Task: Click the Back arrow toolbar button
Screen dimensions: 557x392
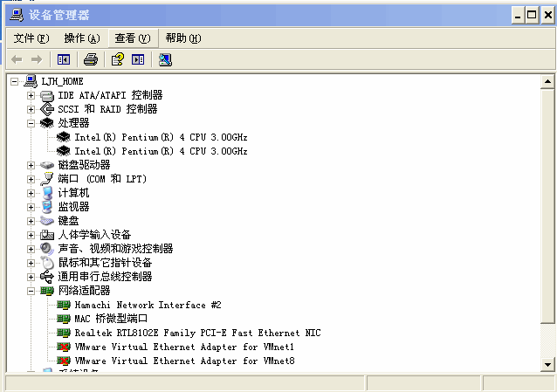Action: tap(17, 59)
